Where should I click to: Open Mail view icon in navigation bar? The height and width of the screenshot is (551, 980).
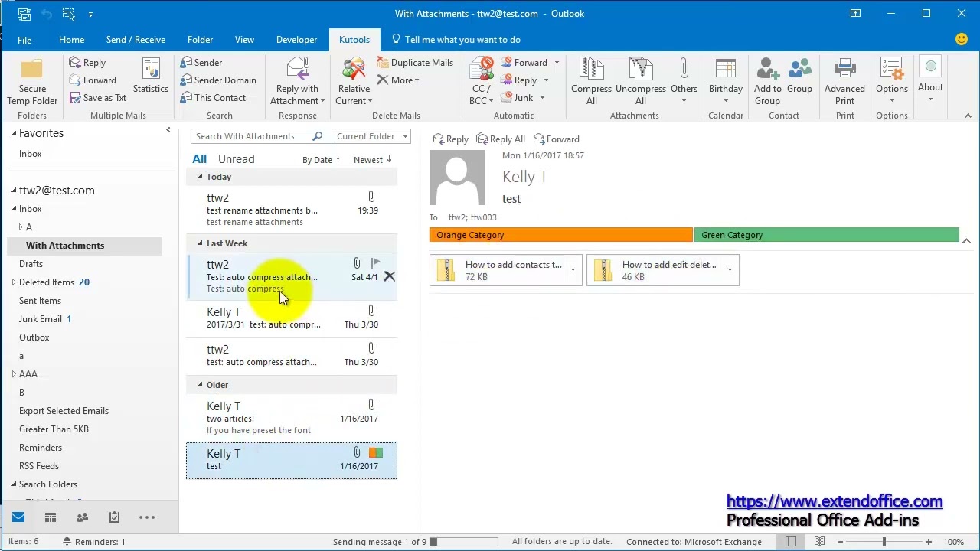[18, 517]
